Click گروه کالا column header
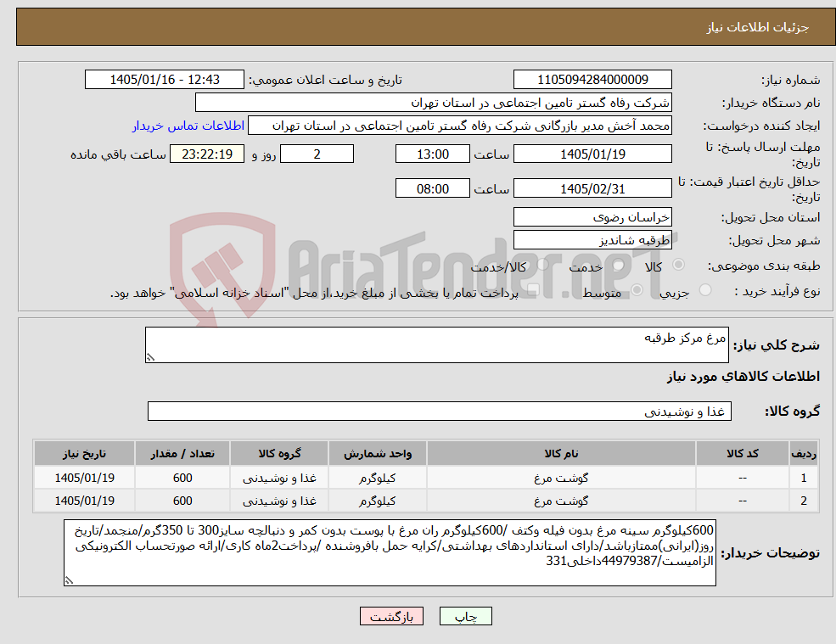The image size is (836, 644). (x=279, y=453)
